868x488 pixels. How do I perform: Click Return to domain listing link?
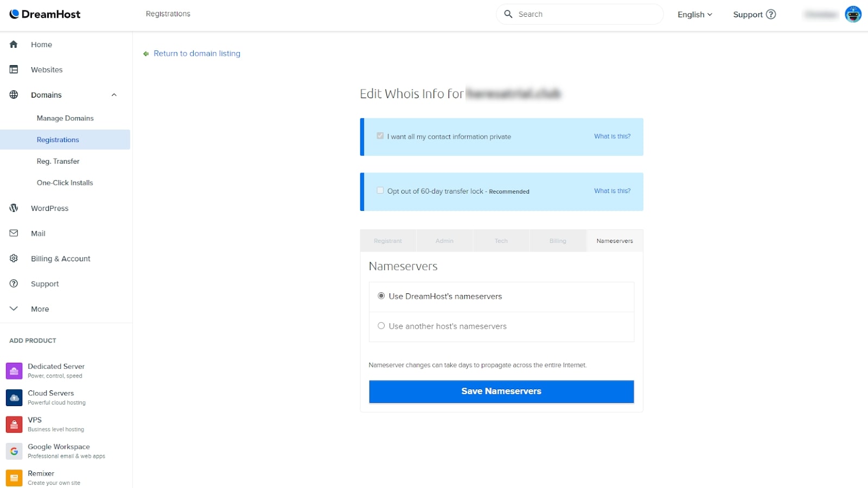197,53
